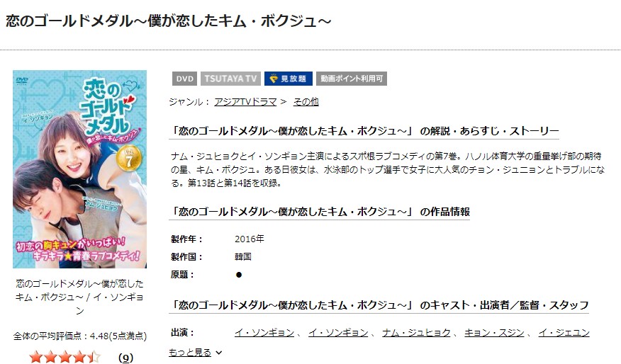This screenshot has width=621, height=364.
Task: Open the その他 genre link
Action: pos(306,102)
